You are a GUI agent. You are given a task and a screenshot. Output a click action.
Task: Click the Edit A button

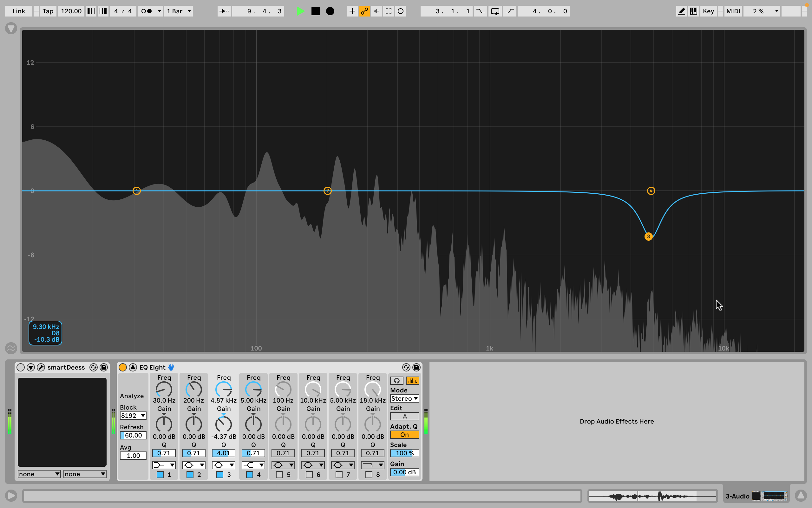click(404, 416)
